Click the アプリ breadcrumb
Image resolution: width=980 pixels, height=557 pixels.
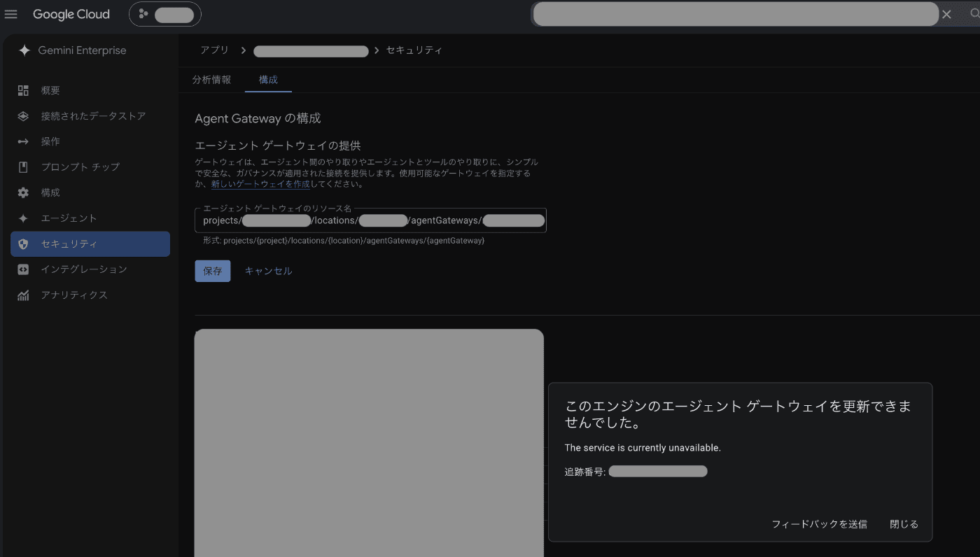click(x=215, y=50)
